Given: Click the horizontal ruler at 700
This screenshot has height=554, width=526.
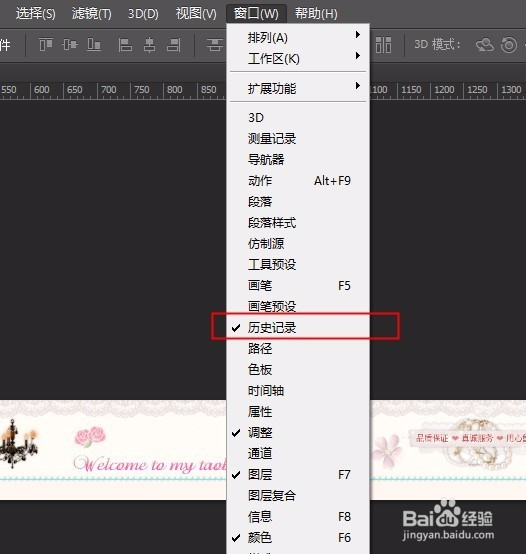Looking at the screenshot, I should coord(108,90).
